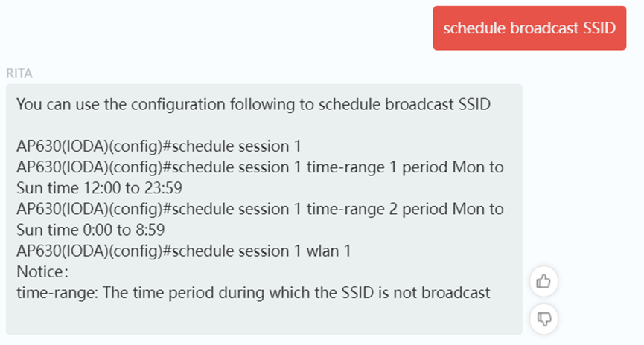Click the 'schedule session 1' command line
644x345 pixels.
click(x=159, y=146)
